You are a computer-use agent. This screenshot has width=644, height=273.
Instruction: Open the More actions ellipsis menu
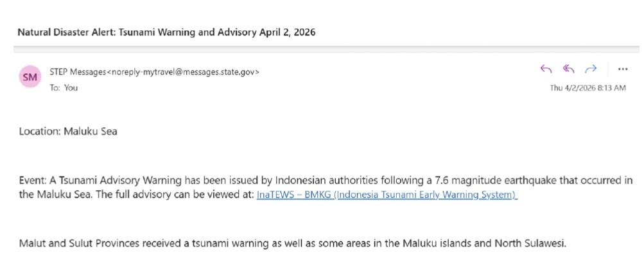(622, 69)
